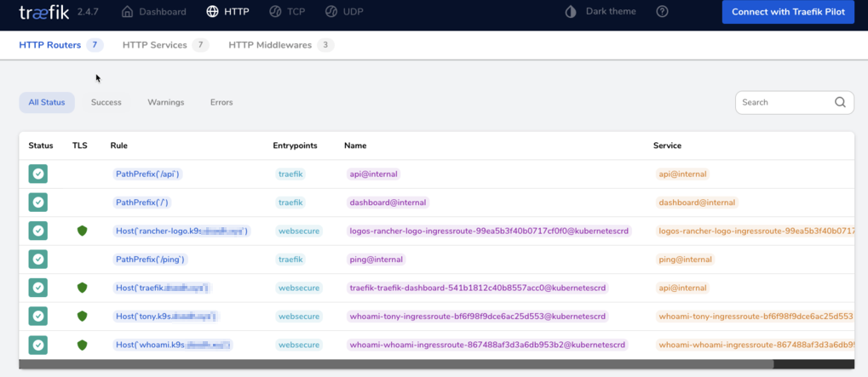The image size is (868, 377).
Task: Click TLS shield in traefik-dashboard row
Action: coord(82,288)
